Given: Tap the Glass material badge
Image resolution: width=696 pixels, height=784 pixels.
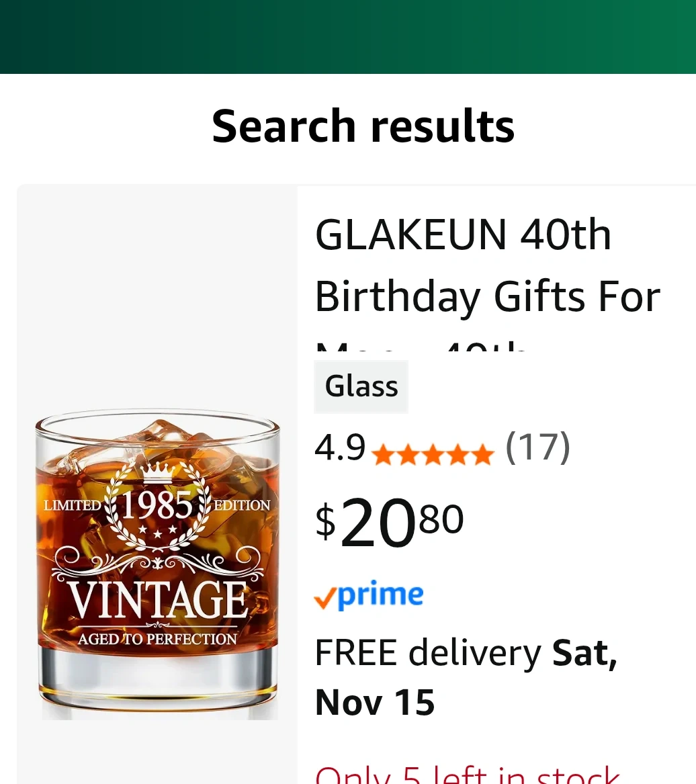Looking at the screenshot, I should pos(361,386).
